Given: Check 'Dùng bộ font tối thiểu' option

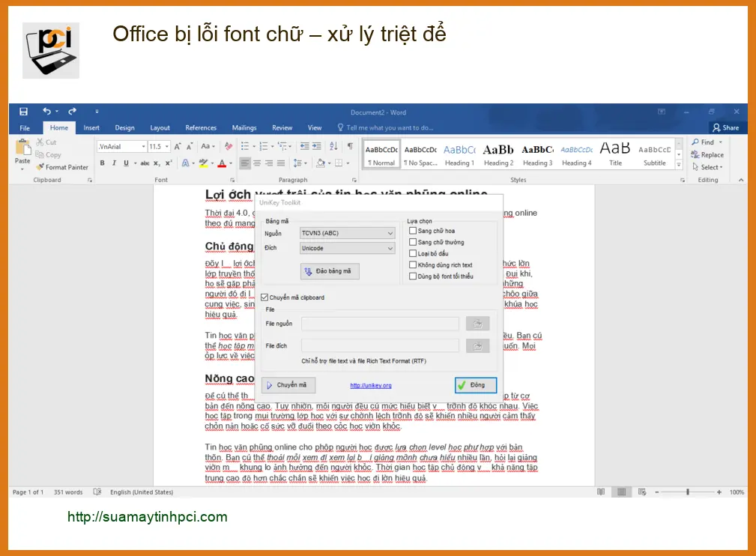Looking at the screenshot, I should (x=413, y=277).
